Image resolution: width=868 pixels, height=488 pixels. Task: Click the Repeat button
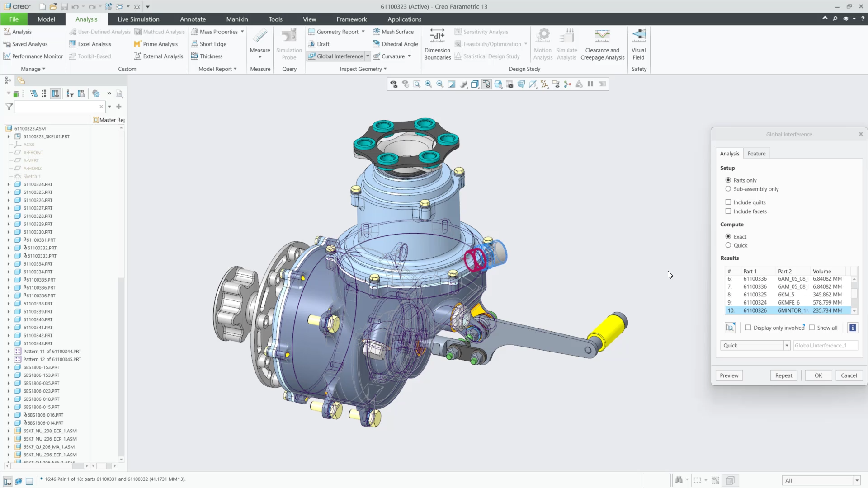pyautogui.click(x=783, y=375)
